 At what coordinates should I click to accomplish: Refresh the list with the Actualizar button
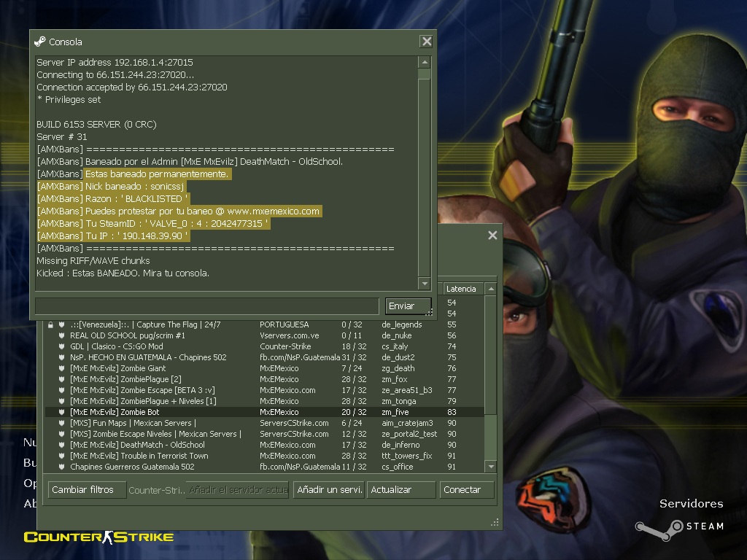401,489
